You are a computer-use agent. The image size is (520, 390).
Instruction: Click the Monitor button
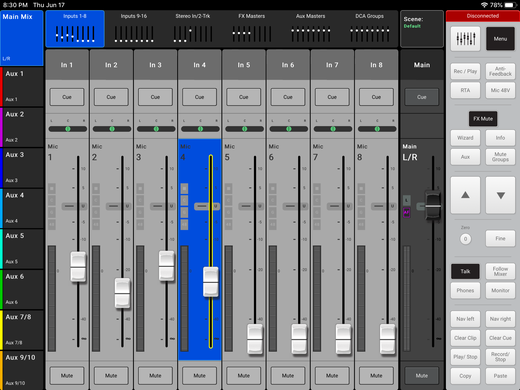pyautogui.click(x=500, y=290)
